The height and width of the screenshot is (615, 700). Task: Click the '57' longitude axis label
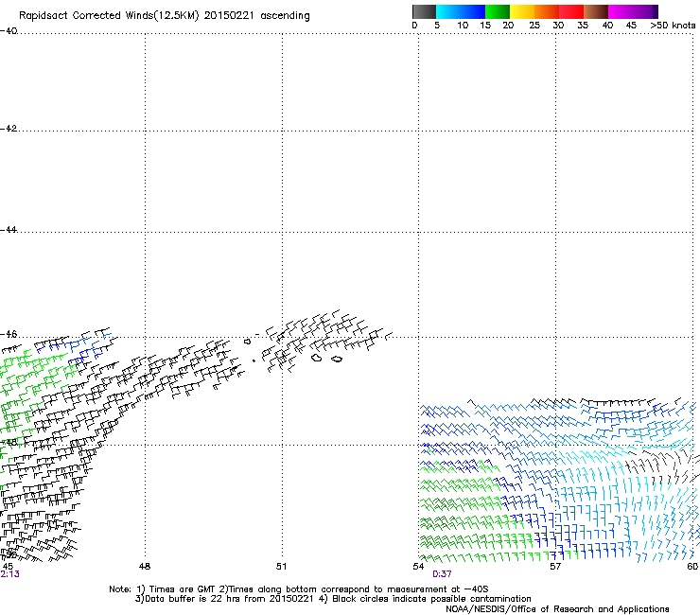[555, 567]
